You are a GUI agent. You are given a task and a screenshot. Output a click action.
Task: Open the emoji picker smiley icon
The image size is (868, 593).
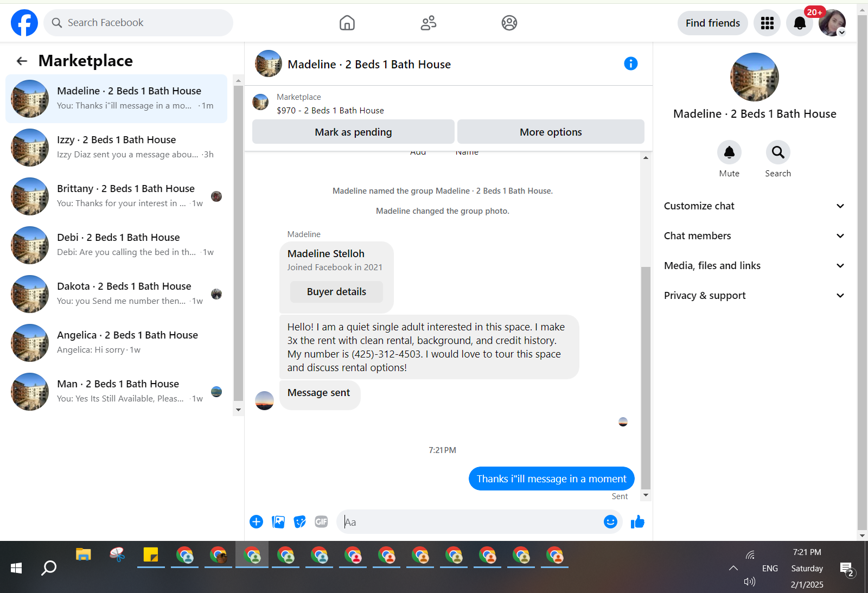point(610,521)
